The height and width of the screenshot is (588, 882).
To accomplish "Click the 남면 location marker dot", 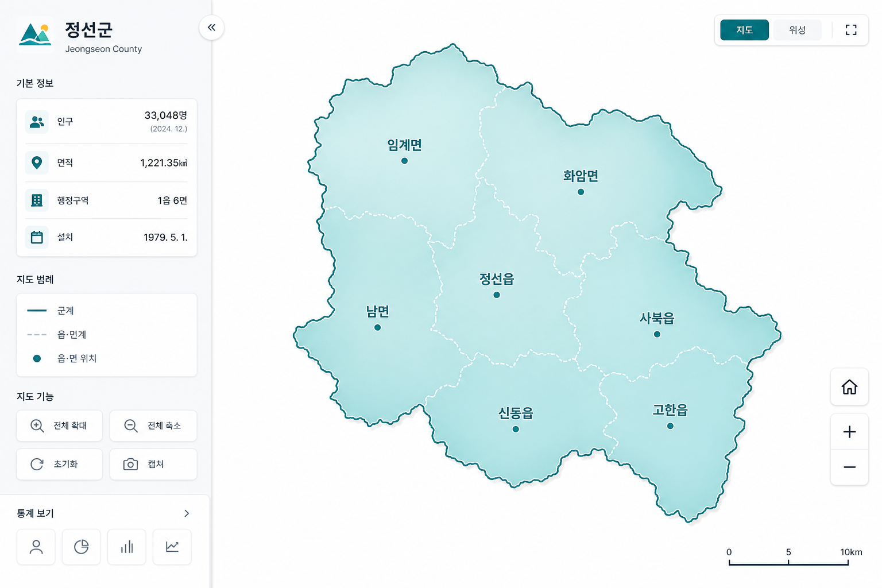I will point(378,328).
